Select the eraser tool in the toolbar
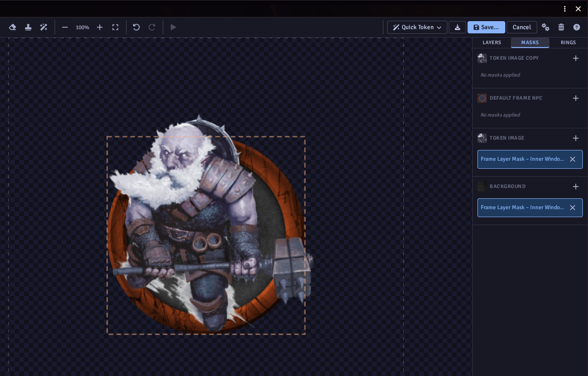Viewport: 588px width, 376px height. (x=13, y=27)
